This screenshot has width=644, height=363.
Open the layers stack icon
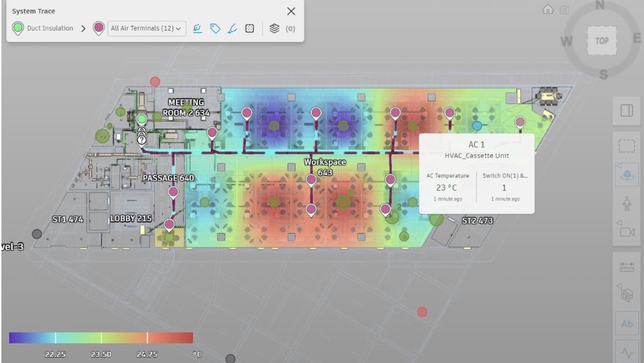[x=275, y=29]
